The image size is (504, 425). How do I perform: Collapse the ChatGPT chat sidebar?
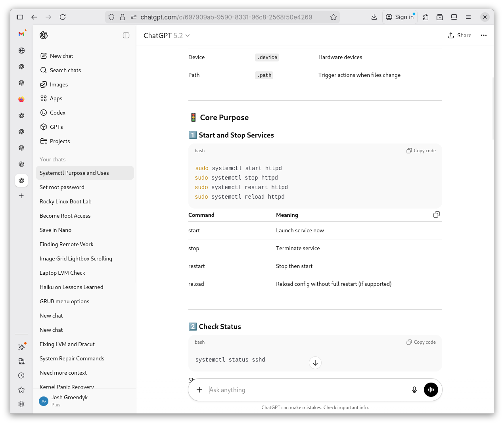[x=126, y=35]
